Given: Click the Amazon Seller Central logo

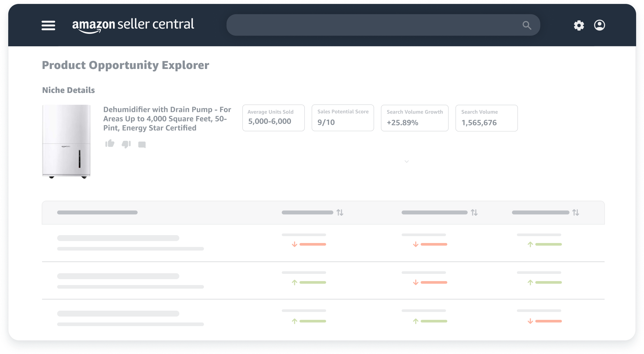Looking at the screenshot, I should (x=133, y=25).
